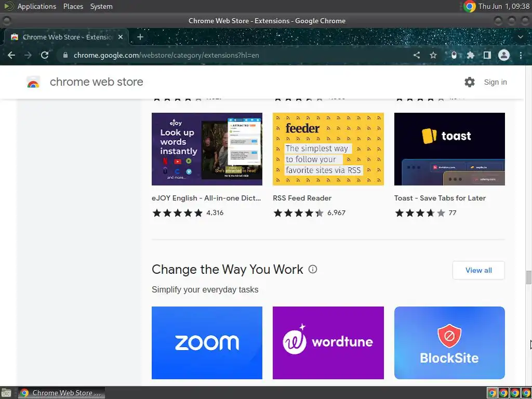Image resolution: width=532 pixels, height=399 pixels.
Task: Show info for Change the Way You Work
Action: pos(312,269)
